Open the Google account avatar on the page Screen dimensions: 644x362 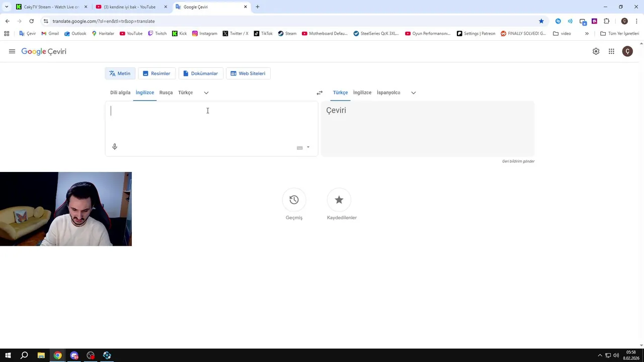point(627,51)
